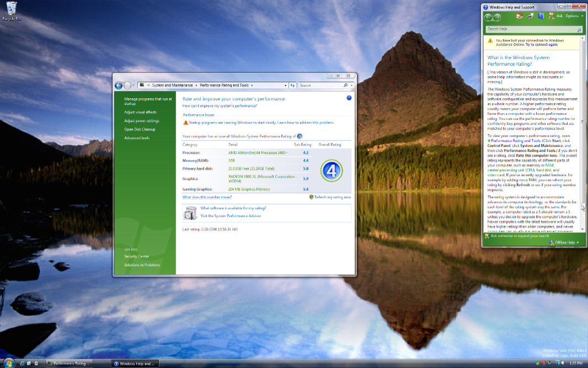This screenshot has width=588, height=368.
Task: Open the Options dropdown in Help window
Action: 574,17
